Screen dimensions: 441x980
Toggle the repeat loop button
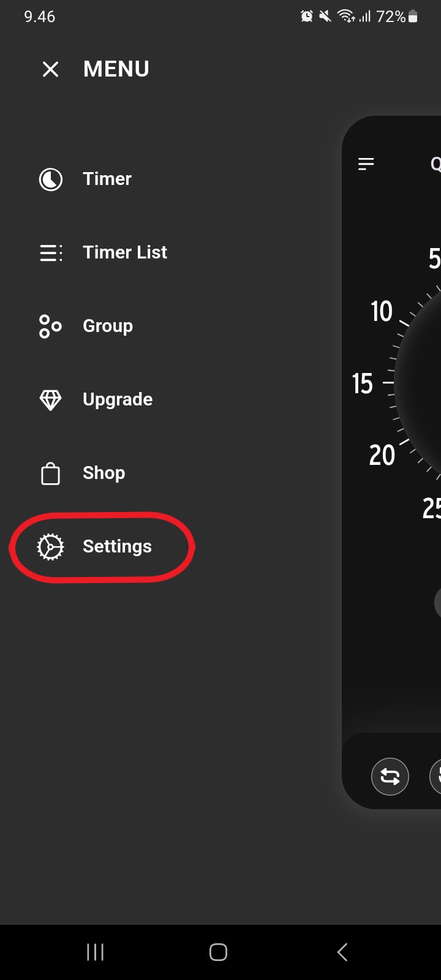click(390, 777)
